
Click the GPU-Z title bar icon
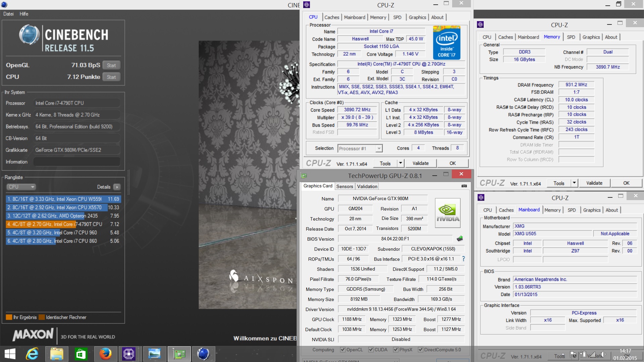coord(304,175)
